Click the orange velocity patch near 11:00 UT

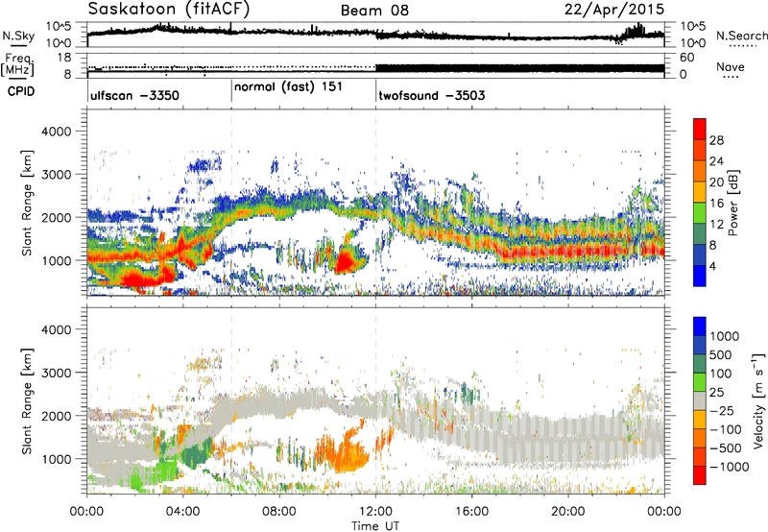348,453
